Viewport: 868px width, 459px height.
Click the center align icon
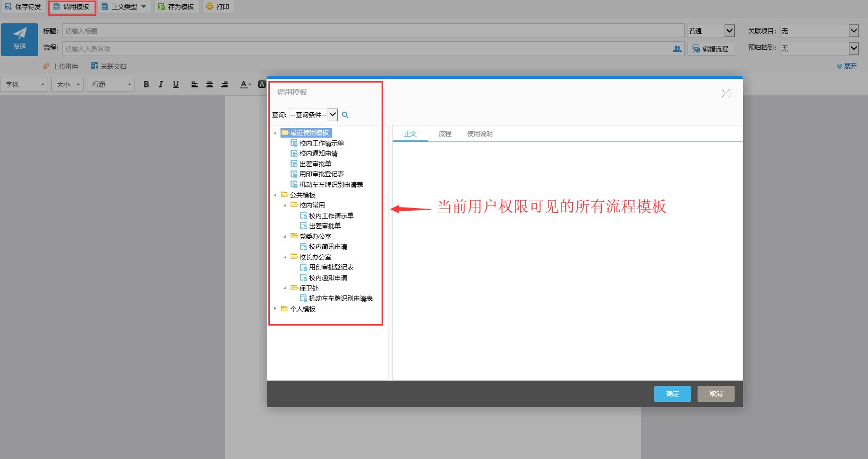click(x=210, y=84)
